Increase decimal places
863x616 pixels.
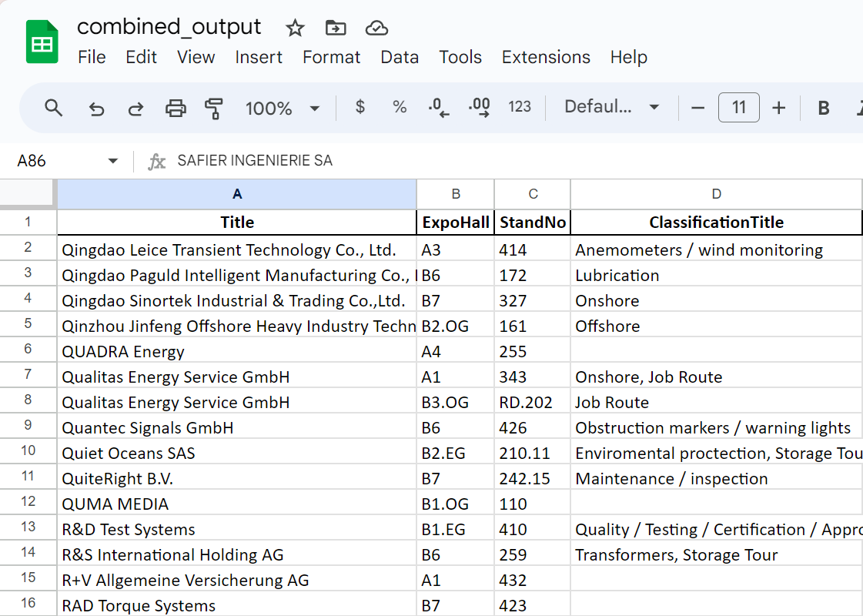[x=479, y=107]
